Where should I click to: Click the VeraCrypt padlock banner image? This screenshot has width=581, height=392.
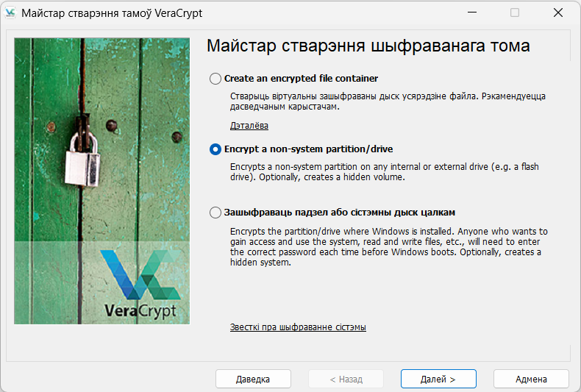click(102, 181)
